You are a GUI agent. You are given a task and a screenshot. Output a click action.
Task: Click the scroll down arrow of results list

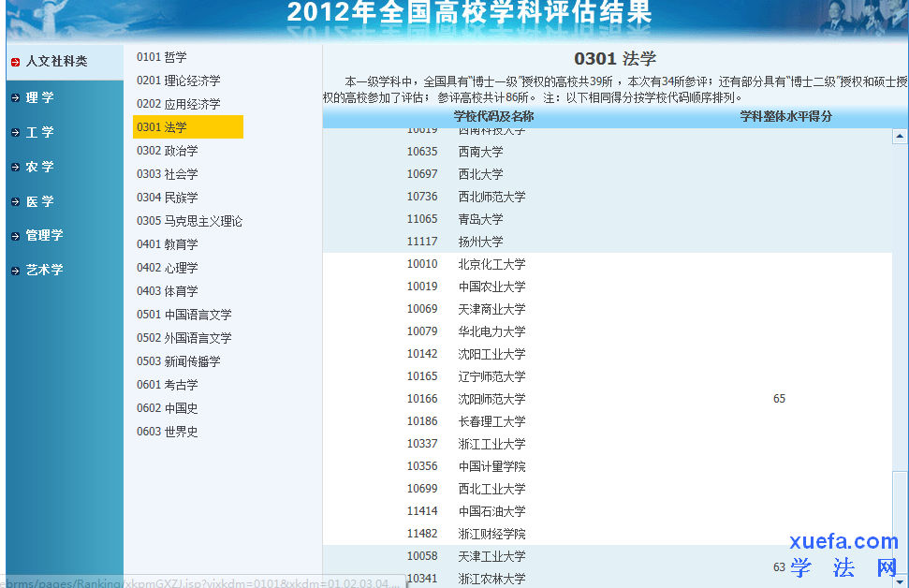click(x=899, y=581)
